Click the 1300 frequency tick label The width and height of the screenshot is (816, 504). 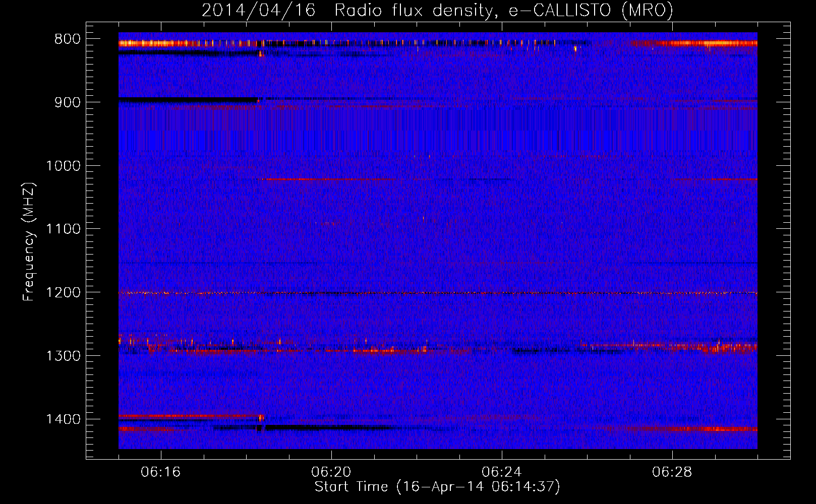point(63,356)
